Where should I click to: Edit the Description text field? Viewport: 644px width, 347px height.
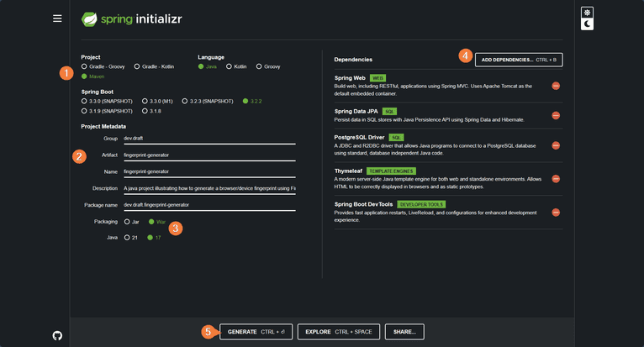(209, 188)
